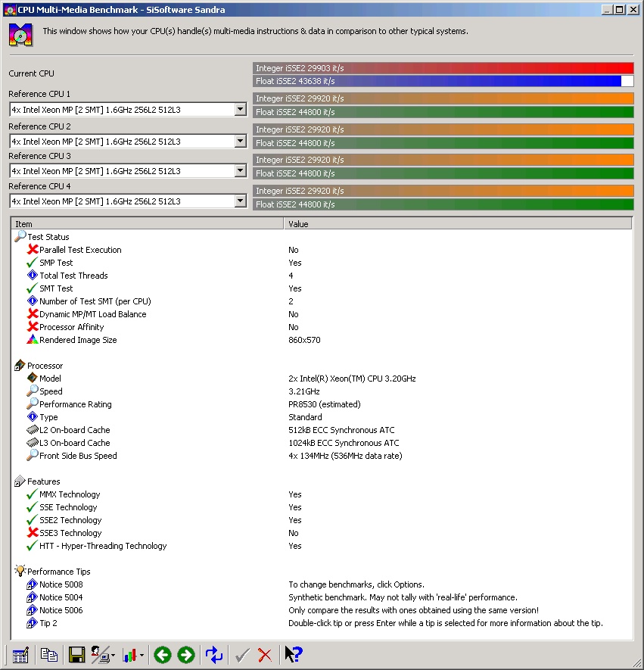Click the red Current CPU Integer iSSE2 29903 bar

click(x=443, y=68)
